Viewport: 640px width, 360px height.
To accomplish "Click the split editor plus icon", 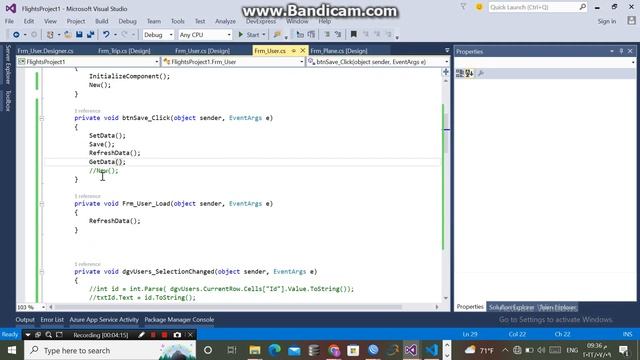I will click(x=446, y=72).
